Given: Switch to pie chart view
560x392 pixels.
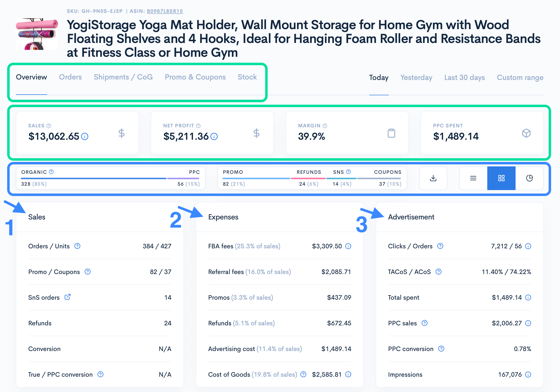Looking at the screenshot, I should [529, 178].
